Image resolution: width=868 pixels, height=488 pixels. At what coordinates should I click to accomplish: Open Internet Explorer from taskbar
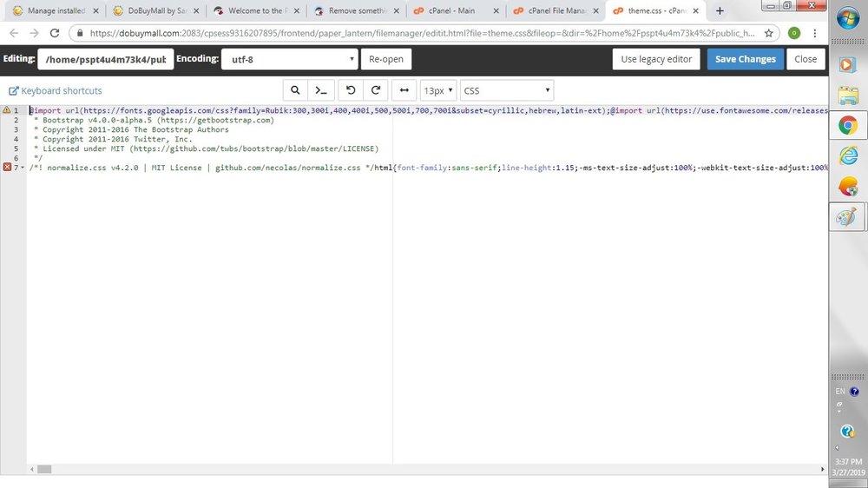coord(847,155)
